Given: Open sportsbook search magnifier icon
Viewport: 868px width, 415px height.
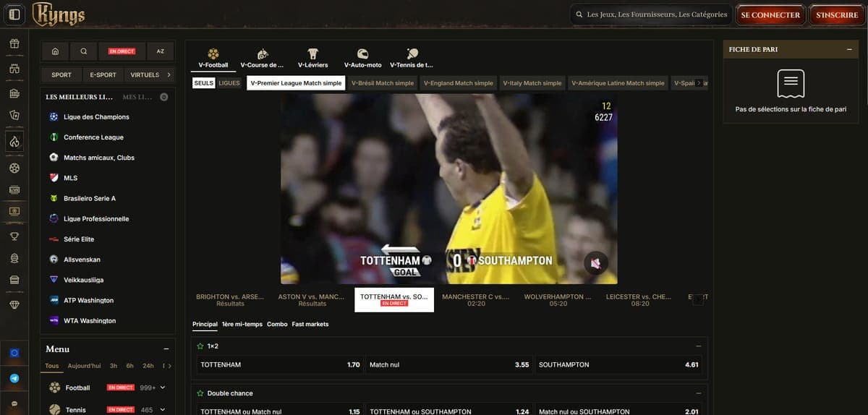Looking at the screenshot, I should pos(84,51).
